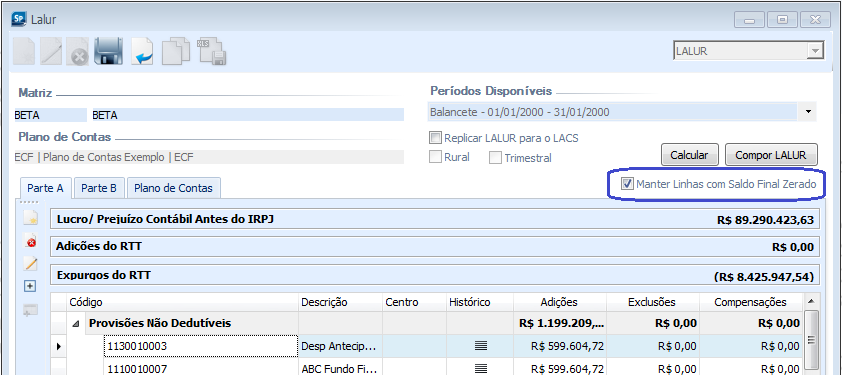
Task: Toggle the Trimestral checkbox
Action: 495,158
